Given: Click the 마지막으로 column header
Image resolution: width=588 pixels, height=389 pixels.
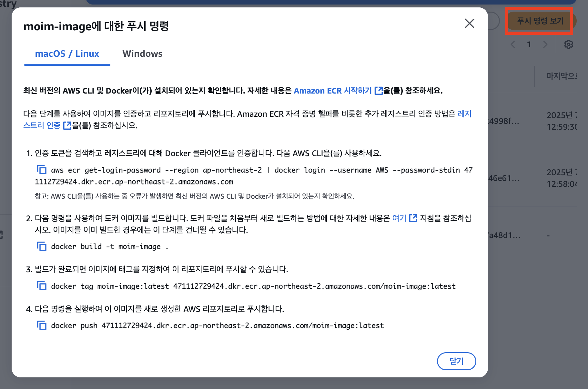Looking at the screenshot, I should point(561,76).
